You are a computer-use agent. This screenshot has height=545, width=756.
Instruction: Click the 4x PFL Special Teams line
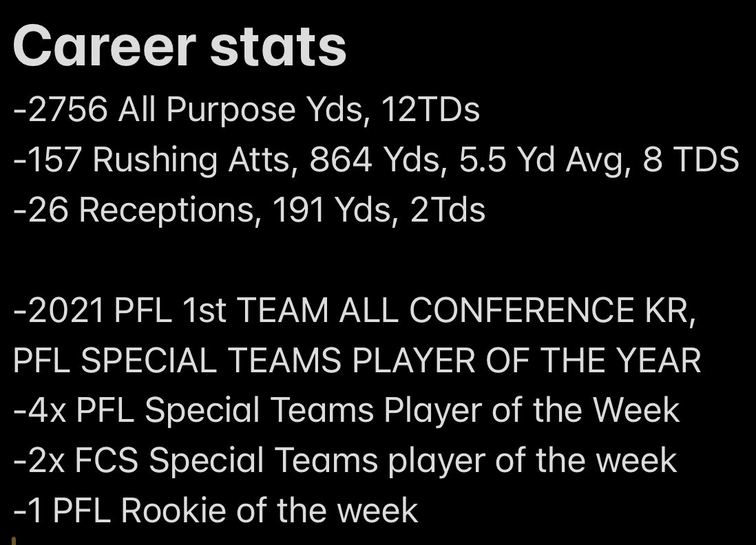tap(346, 411)
